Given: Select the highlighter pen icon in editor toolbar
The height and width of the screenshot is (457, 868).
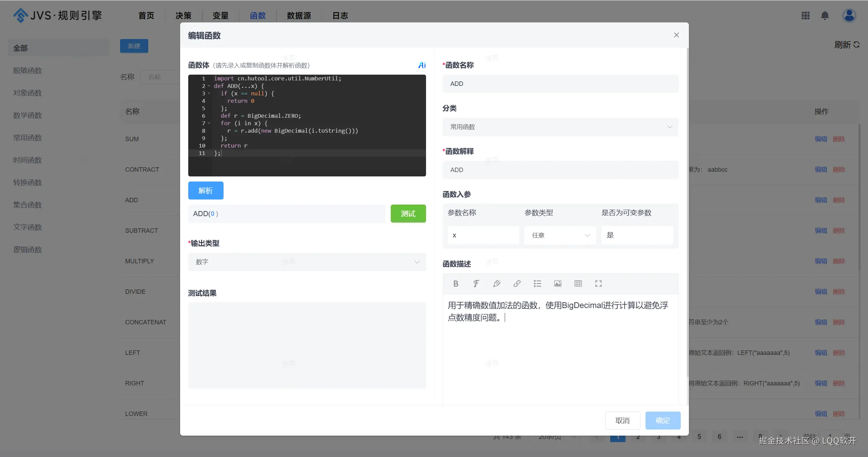Looking at the screenshot, I should [x=497, y=284].
